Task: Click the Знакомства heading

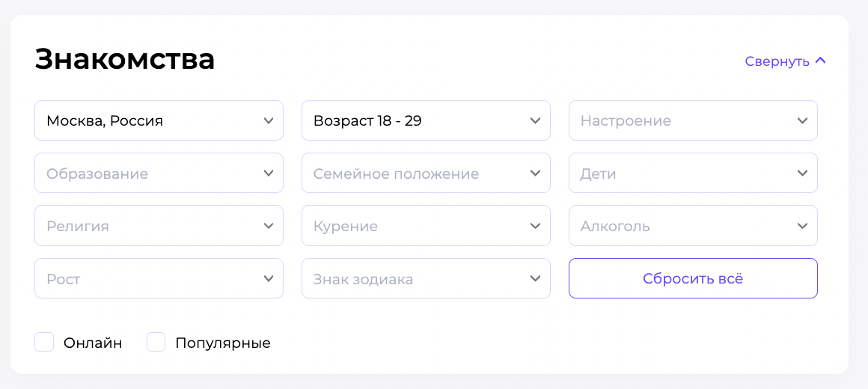Action: [x=125, y=59]
